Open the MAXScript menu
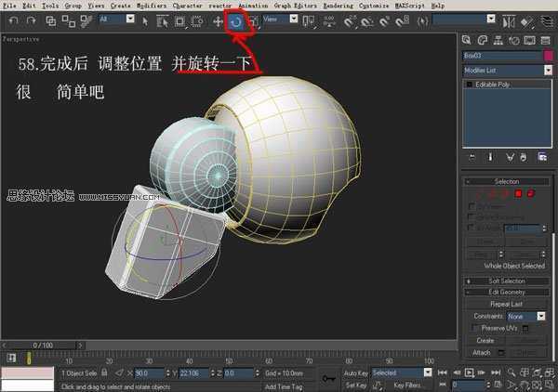Viewport: 558px width, 392px height. [x=410, y=6]
